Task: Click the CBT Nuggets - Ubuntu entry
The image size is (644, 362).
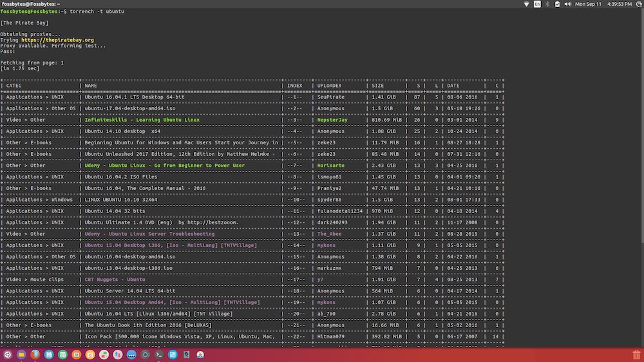Action: [115, 280]
